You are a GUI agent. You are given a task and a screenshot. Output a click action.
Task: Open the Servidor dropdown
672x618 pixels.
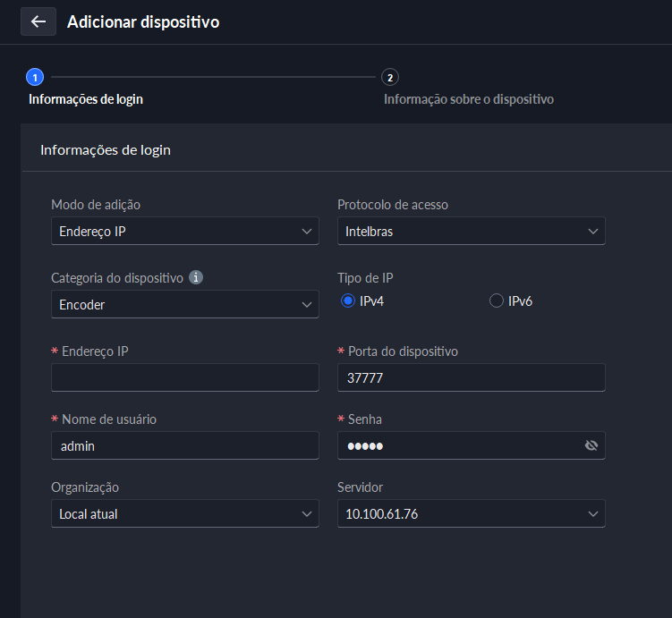click(x=471, y=513)
